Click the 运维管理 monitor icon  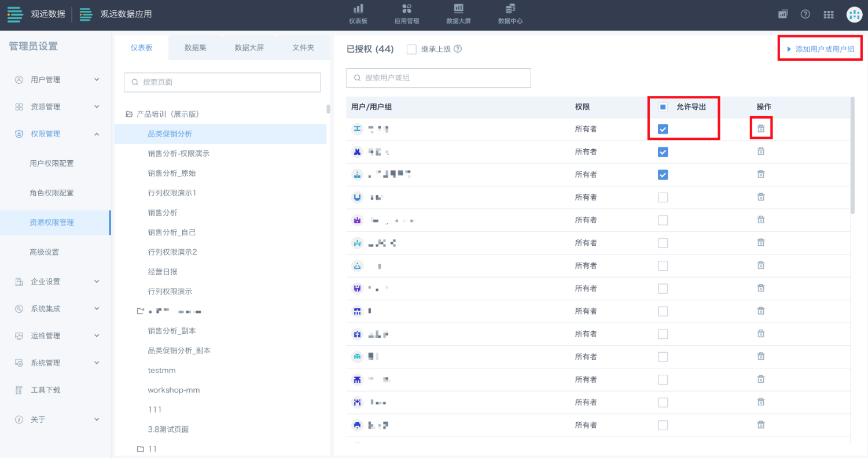[x=19, y=336]
